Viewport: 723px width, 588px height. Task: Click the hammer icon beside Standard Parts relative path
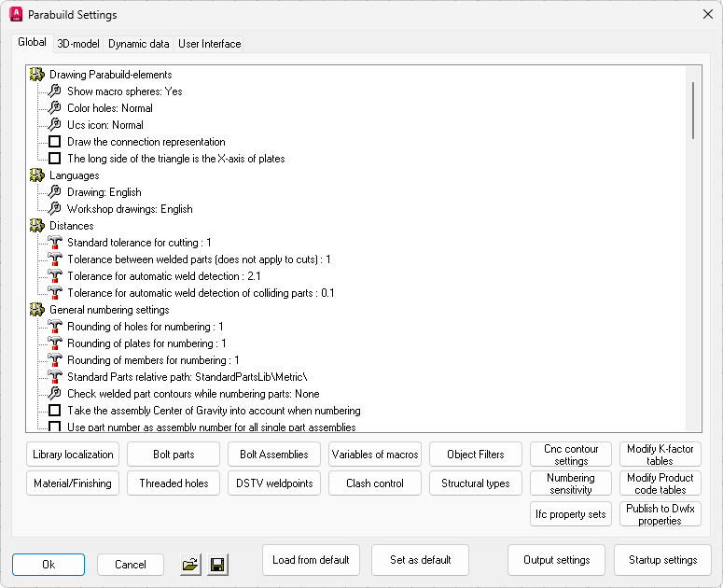[55, 377]
